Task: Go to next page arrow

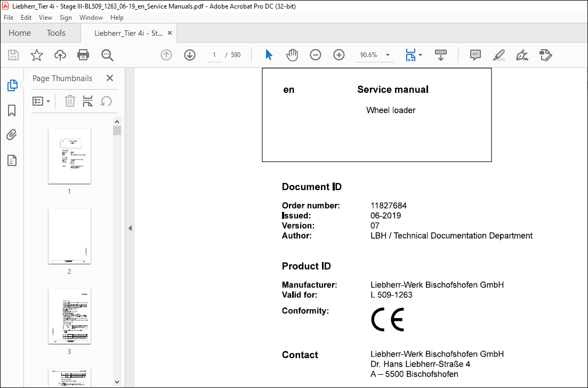Action: [190, 55]
